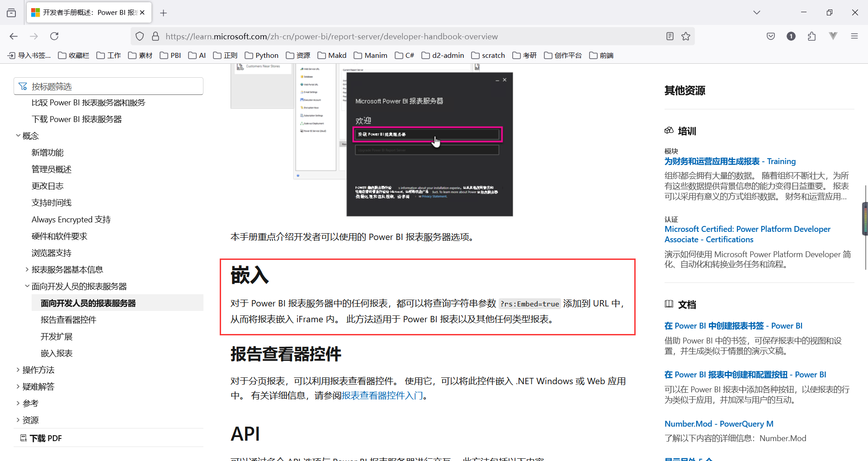
Task: Open the 工作 bookmarks folder
Action: (x=108, y=55)
